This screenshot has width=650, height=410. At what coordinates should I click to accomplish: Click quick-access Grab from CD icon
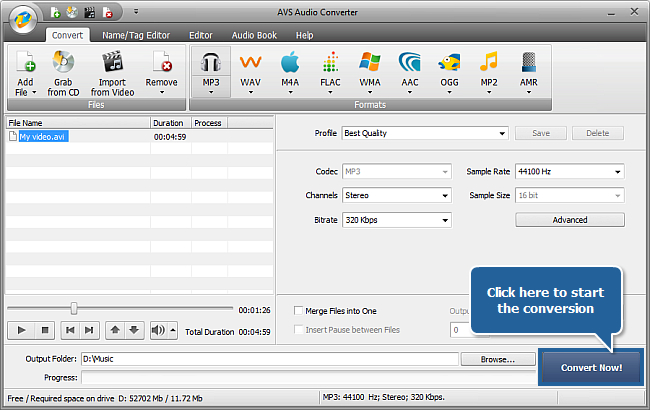tap(72, 12)
